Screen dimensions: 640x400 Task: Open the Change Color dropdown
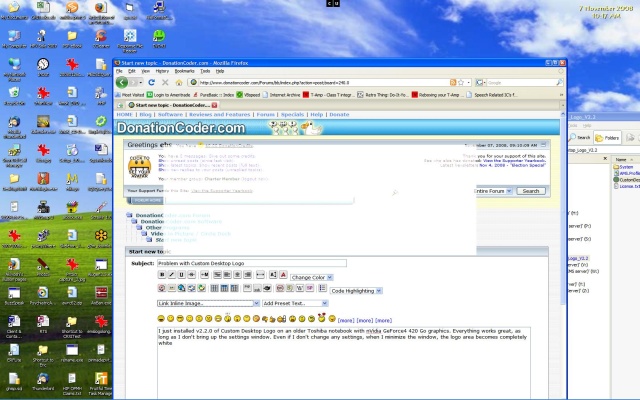pyautogui.click(x=312, y=277)
